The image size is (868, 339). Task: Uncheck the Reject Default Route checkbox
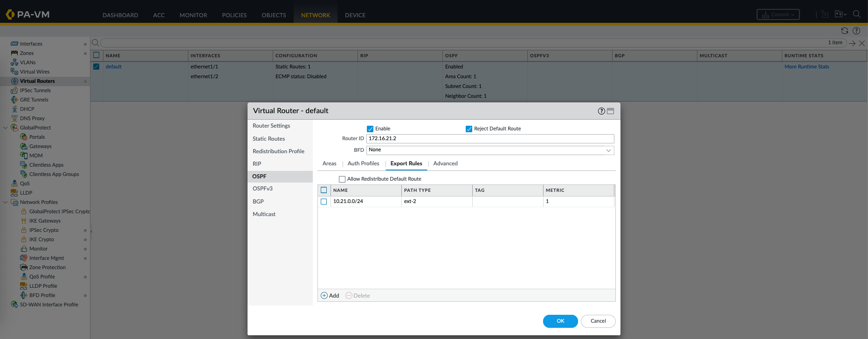coord(469,129)
